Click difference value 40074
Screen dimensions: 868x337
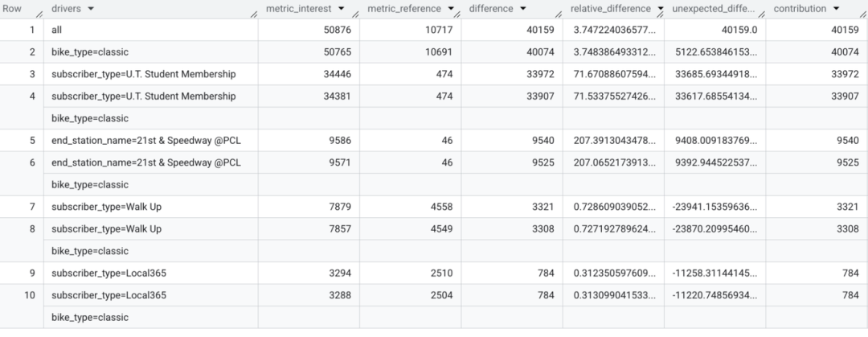(x=540, y=52)
